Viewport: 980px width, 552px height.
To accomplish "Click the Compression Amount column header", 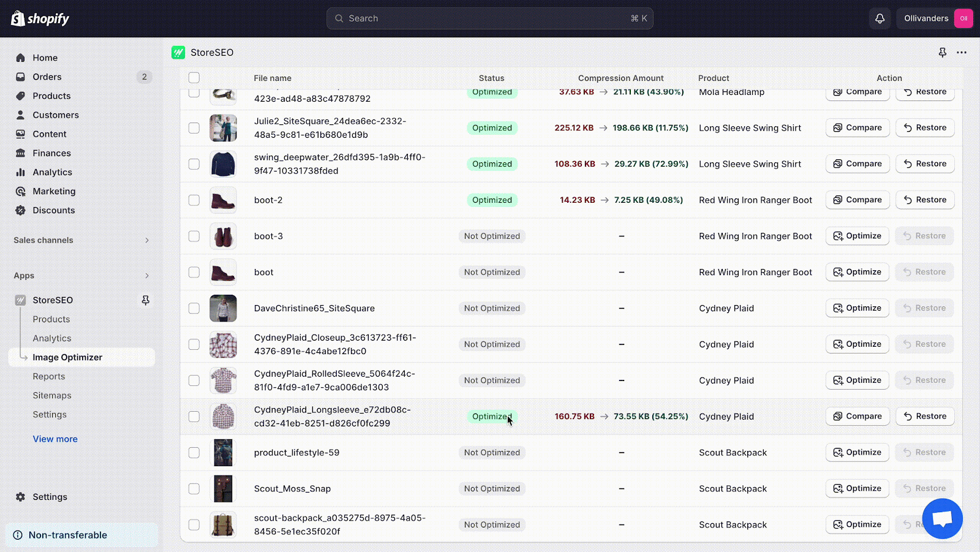I will 620,78.
